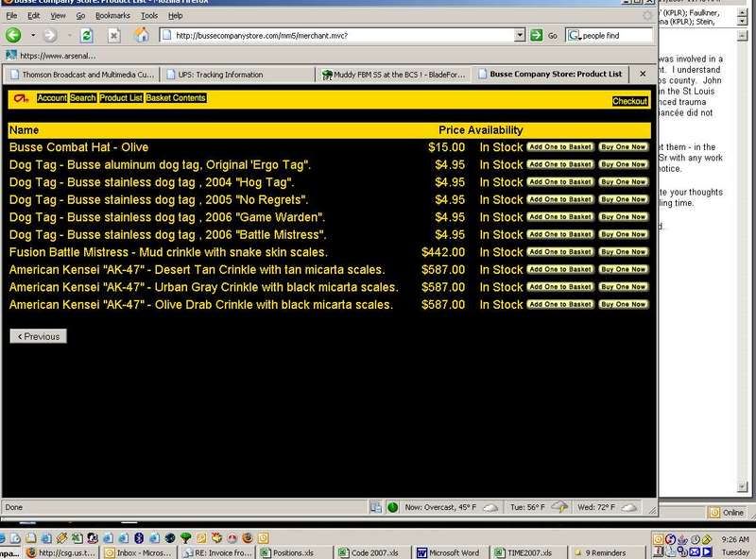Click the email window scrollbar up arrow
The image size is (756, 559).
pos(743,36)
